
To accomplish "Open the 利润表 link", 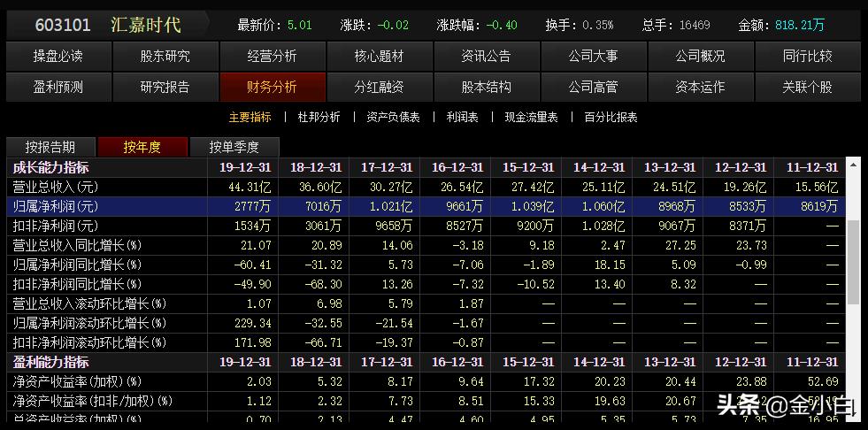I will [x=462, y=118].
